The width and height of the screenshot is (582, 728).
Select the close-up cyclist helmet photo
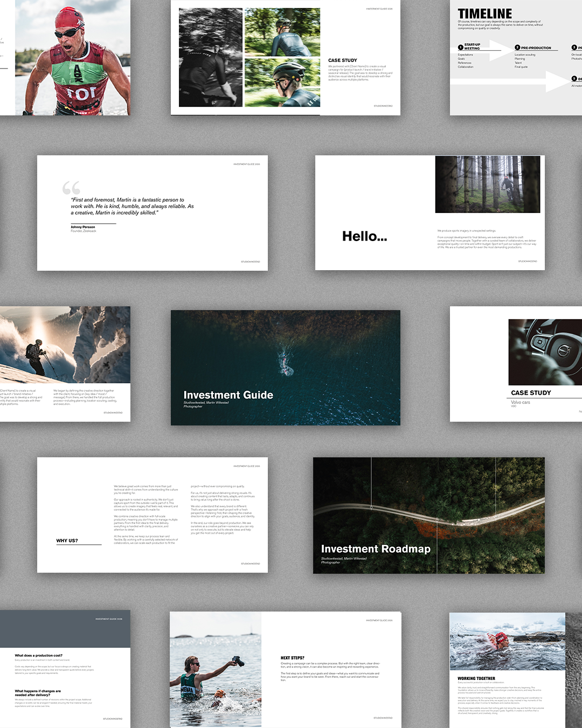point(282,83)
